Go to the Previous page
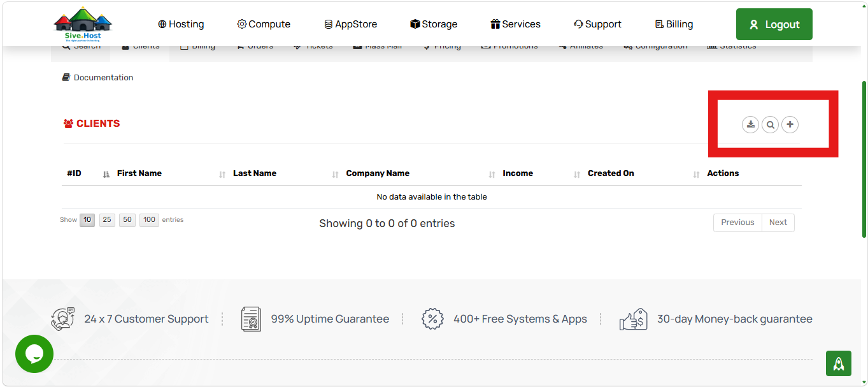This screenshot has width=868, height=387. point(737,223)
